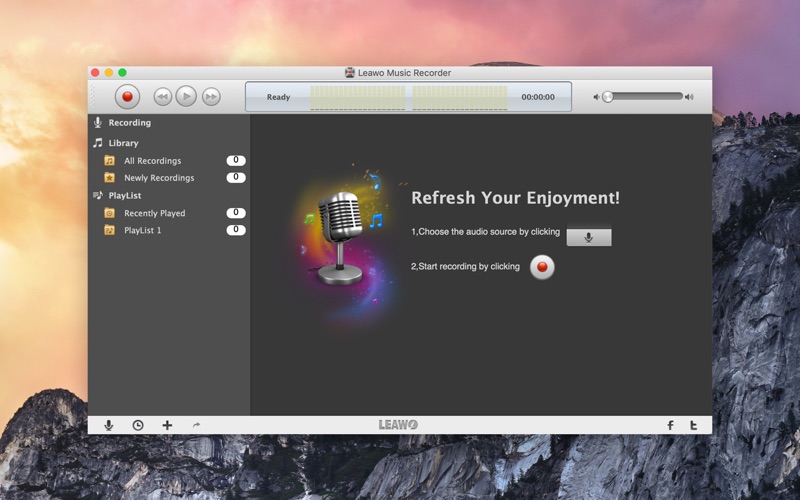Image resolution: width=800 pixels, height=500 pixels.
Task: Open the recording task scheduler clock icon
Action: 138,425
